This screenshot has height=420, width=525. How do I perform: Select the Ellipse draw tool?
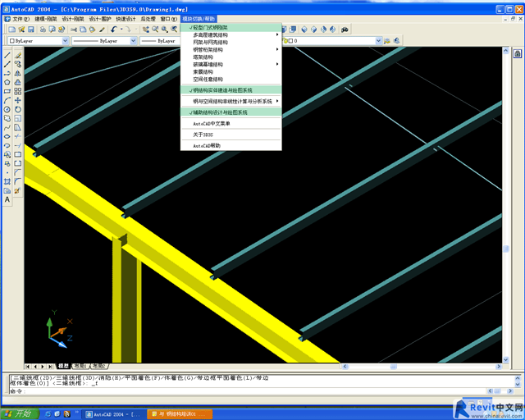coord(7,137)
